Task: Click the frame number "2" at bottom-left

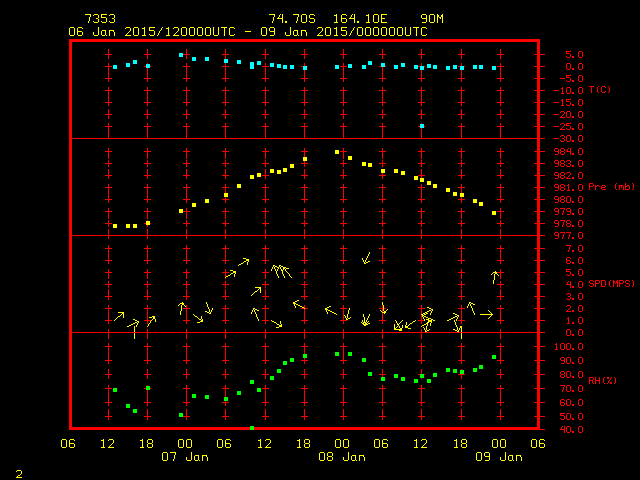Action: tap(19, 474)
